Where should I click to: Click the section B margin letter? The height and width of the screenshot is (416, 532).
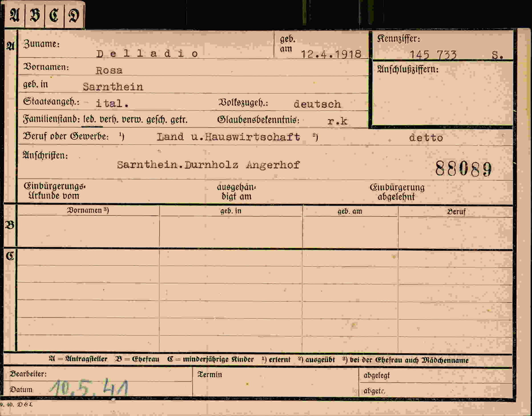point(10,225)
